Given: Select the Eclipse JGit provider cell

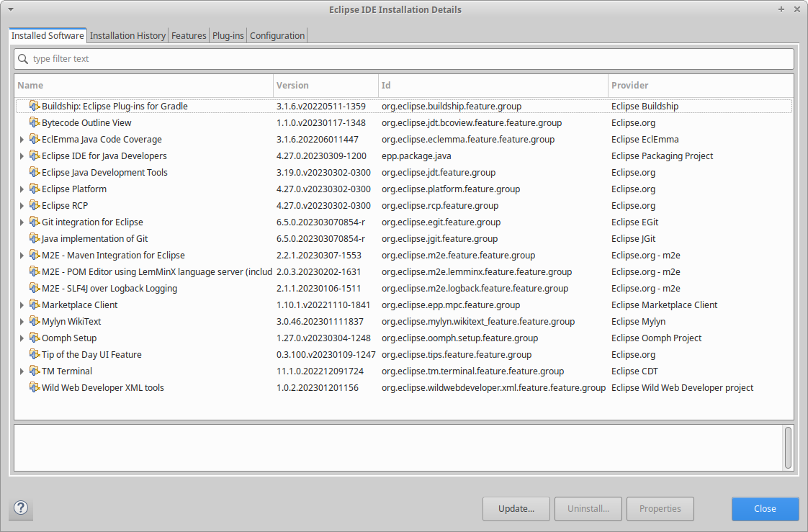Looking at the screenshot, I should tap(633, 238).
